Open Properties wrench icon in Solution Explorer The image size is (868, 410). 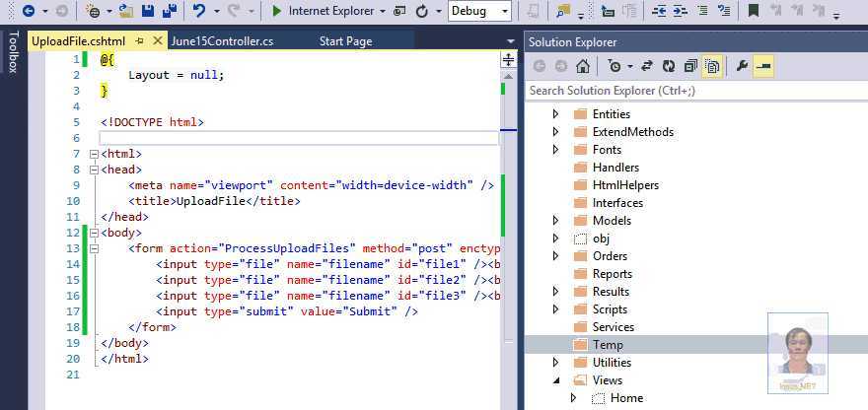point(743,66)
